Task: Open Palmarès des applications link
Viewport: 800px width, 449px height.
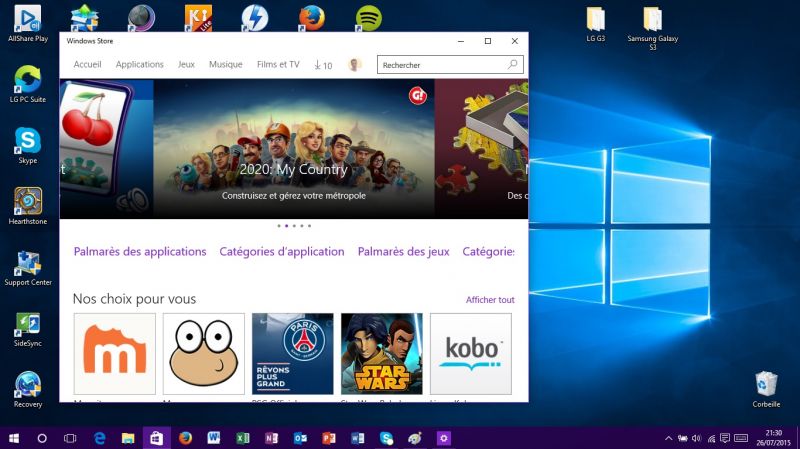Action: tap(140, 252)
